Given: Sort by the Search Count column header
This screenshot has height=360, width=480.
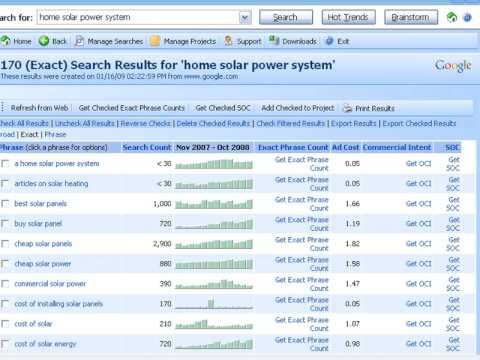Looking at the screenshot, I should coord(147,147).
